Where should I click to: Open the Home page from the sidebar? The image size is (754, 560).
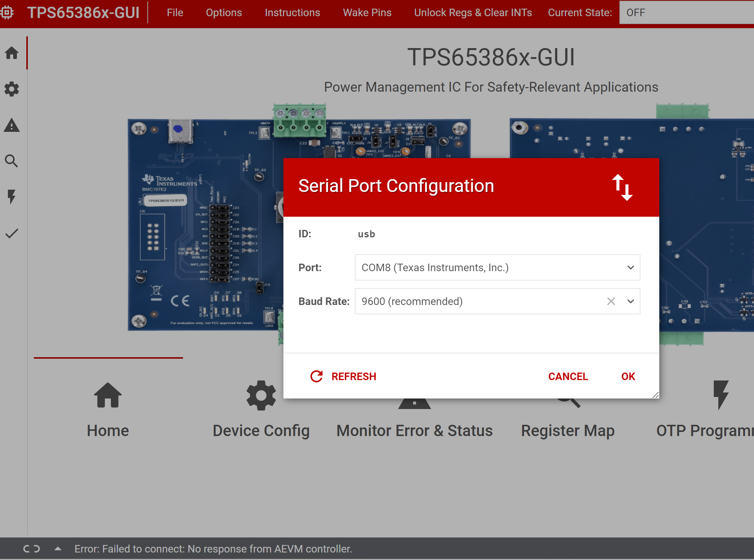(x=12, y=53)
